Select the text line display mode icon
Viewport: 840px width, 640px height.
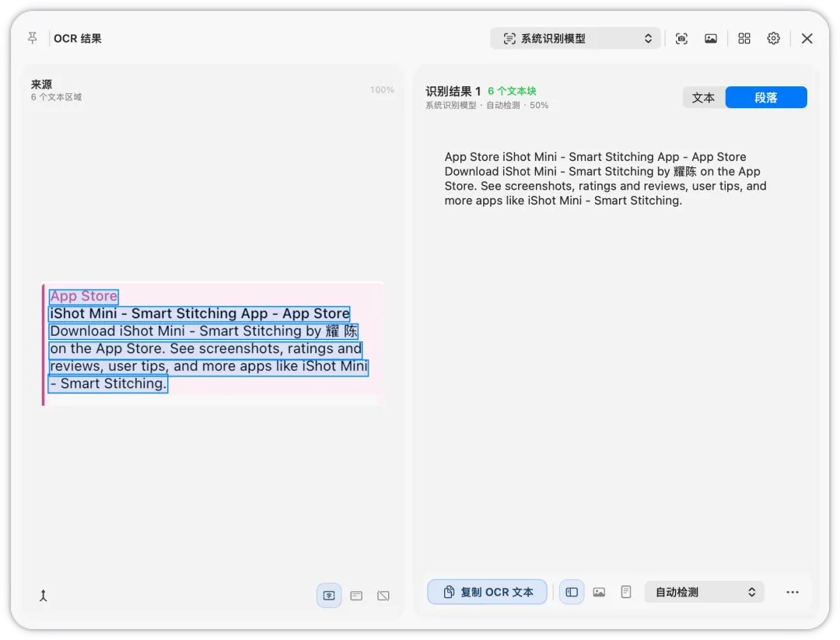tap(356, 596)
